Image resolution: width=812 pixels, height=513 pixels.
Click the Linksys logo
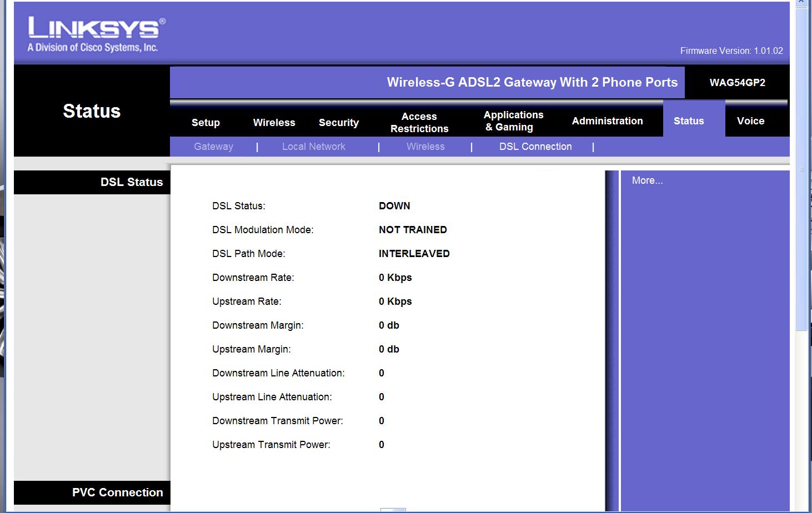pyautogui.click(x=96, y=34)
